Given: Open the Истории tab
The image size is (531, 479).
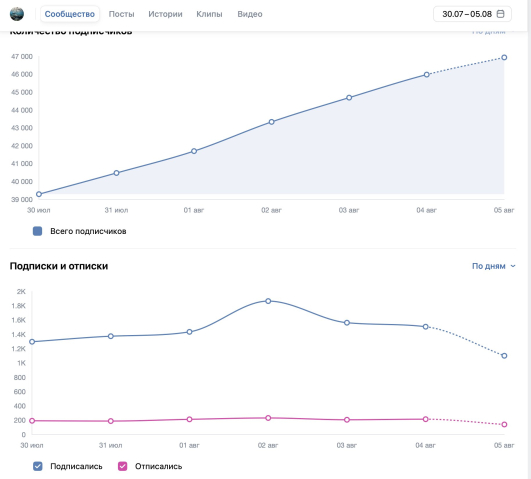Looking at the screenshot, I should (165, 14).
